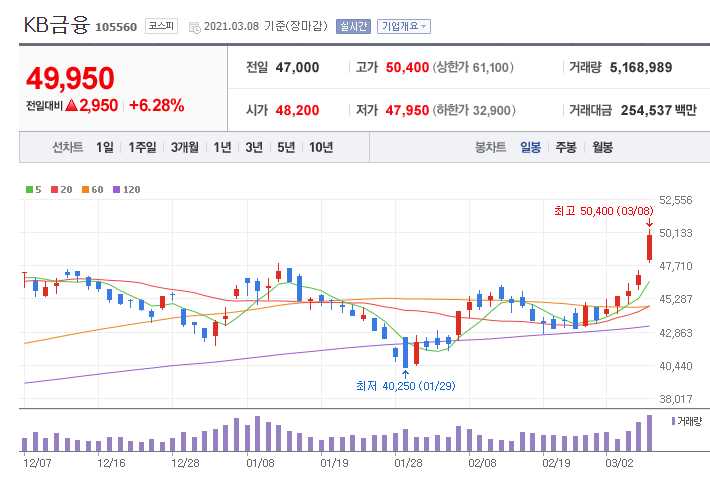
Task: Click the 코스피 market badge
Action: (x=161, y=26)
